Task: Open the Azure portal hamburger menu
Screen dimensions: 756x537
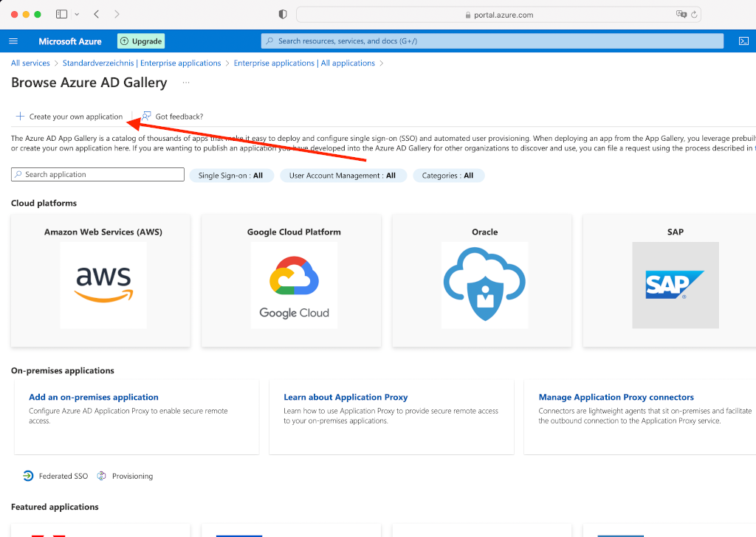Action: [13, 41]
